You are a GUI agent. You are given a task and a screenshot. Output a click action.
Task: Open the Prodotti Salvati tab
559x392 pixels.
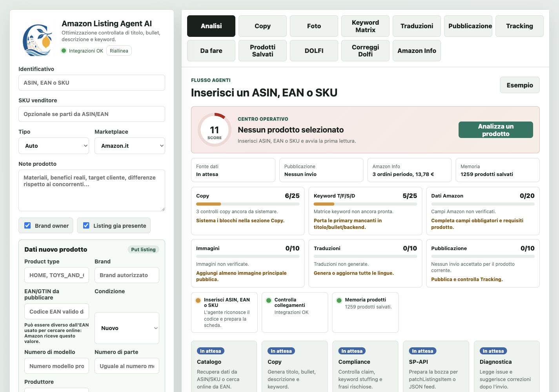(x=262, y=51)
